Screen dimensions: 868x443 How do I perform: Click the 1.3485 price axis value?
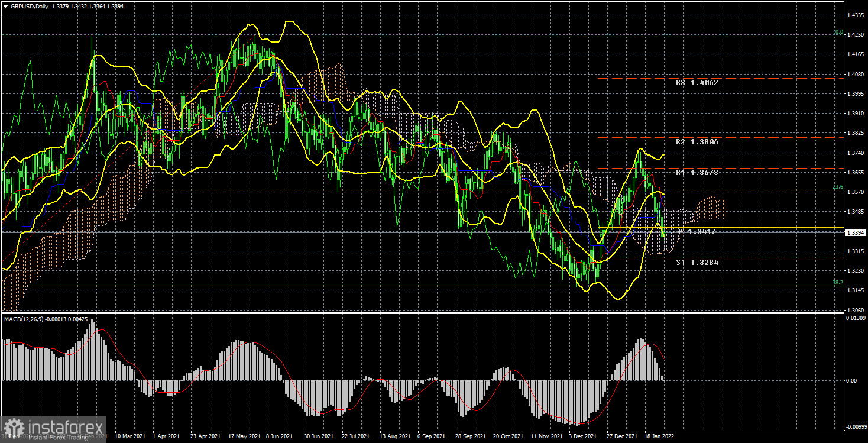coord(855,212)
